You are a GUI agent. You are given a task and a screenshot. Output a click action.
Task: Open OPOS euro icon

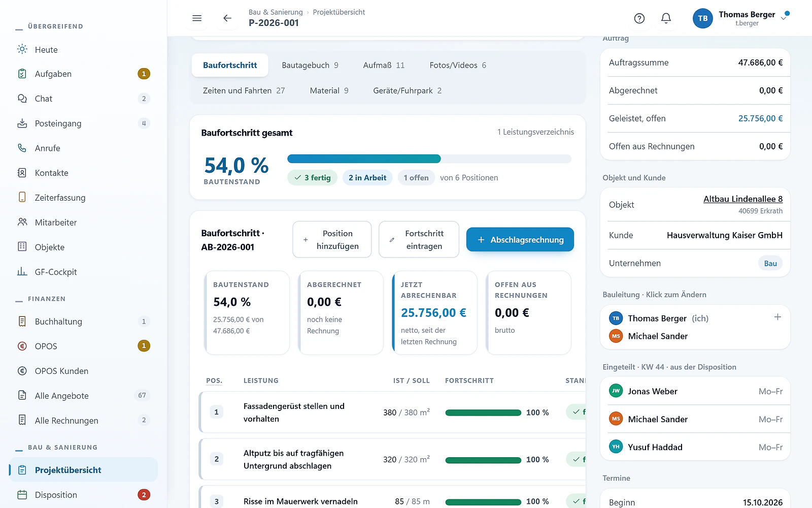(22, 346)
